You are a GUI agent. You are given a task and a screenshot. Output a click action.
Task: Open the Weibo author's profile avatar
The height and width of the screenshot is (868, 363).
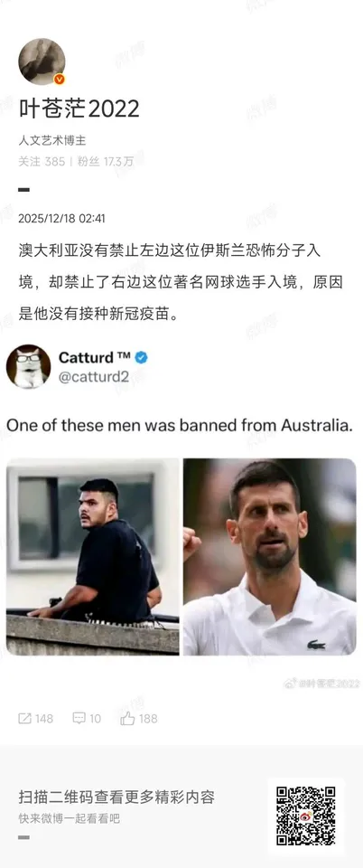(42, 61)
